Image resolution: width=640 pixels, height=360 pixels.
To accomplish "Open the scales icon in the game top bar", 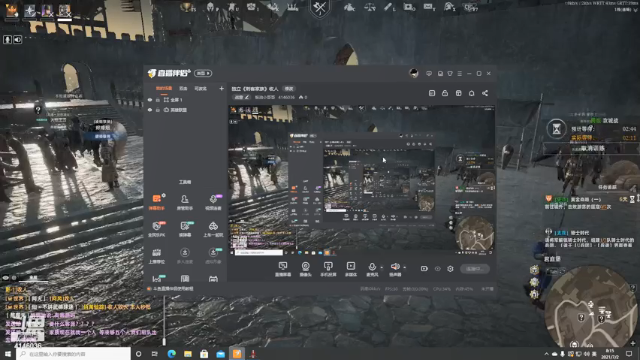I will (x=369, y=7).
